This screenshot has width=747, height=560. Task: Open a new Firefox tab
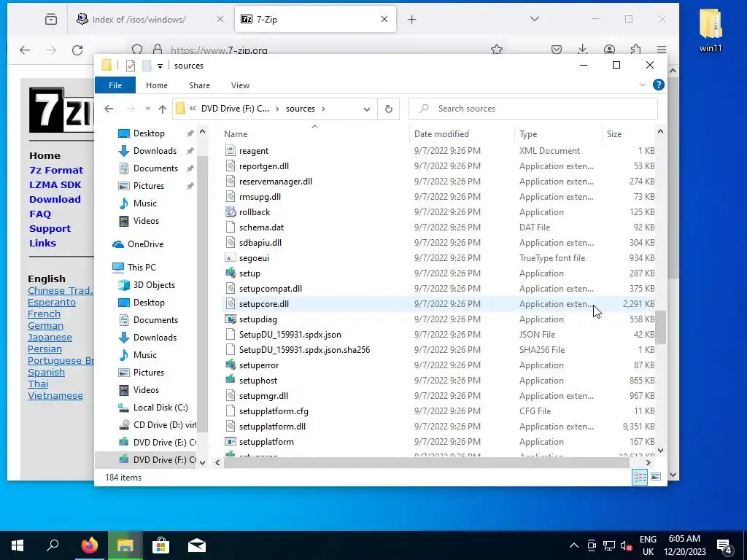pyautogui.click(x=411, y=20)
